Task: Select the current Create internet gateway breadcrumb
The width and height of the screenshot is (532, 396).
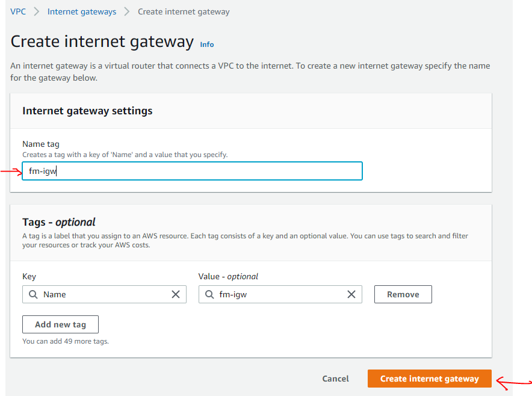Action: tap(184, 11)
